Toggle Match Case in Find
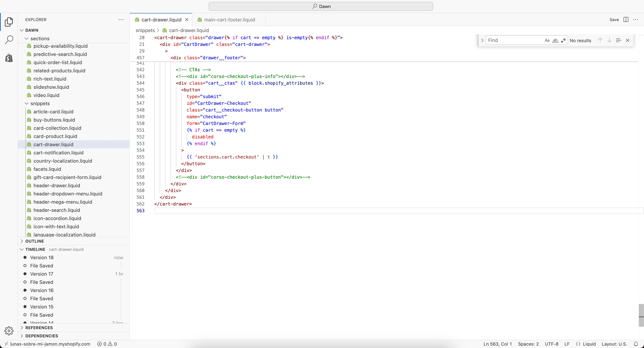644x348 pixels. tap(547, 40)
